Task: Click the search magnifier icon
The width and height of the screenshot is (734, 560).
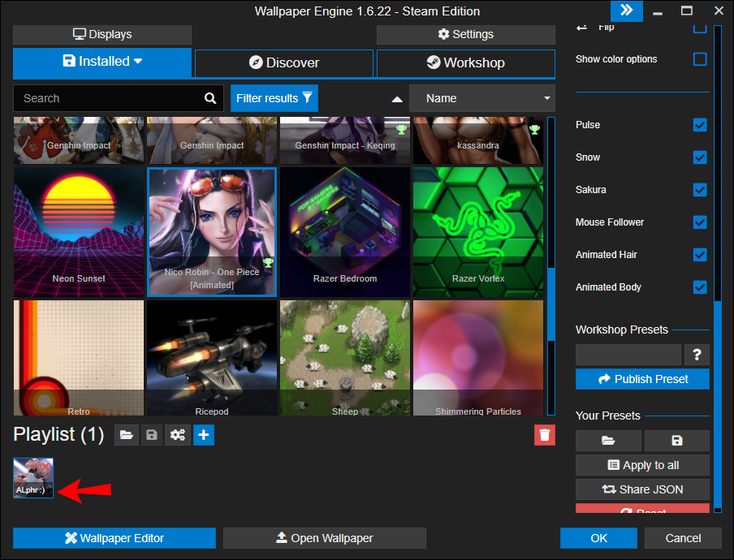Action: (210, 98)
